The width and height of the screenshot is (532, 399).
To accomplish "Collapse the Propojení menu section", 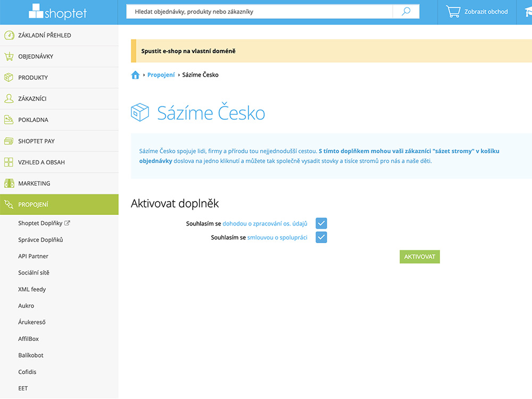I will [60, 204].
